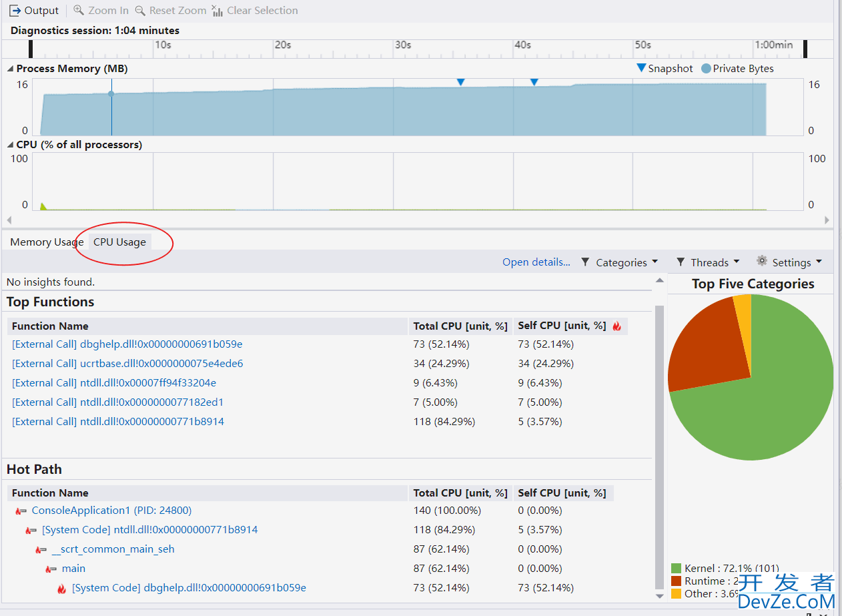Click the funnel icon beside Categories
842x616 pixels.
pos(585,262)
